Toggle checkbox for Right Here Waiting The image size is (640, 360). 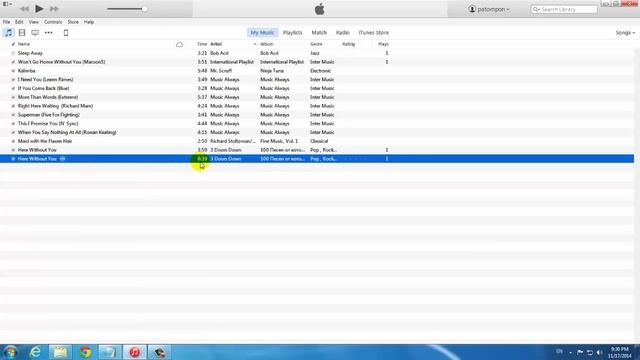pyautogui.click(x=13, y=106)
